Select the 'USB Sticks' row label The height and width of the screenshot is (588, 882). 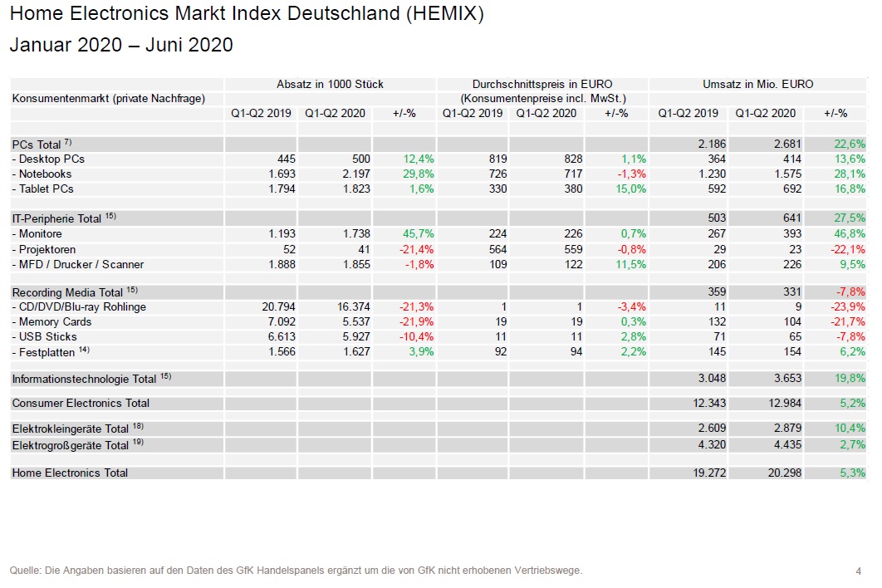tap(44, 336)
